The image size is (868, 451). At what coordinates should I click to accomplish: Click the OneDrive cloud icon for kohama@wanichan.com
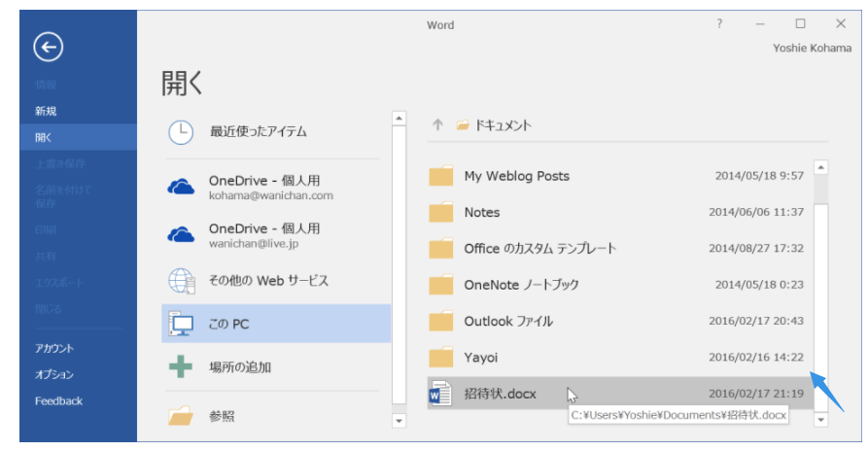click(x=181, y=187)
